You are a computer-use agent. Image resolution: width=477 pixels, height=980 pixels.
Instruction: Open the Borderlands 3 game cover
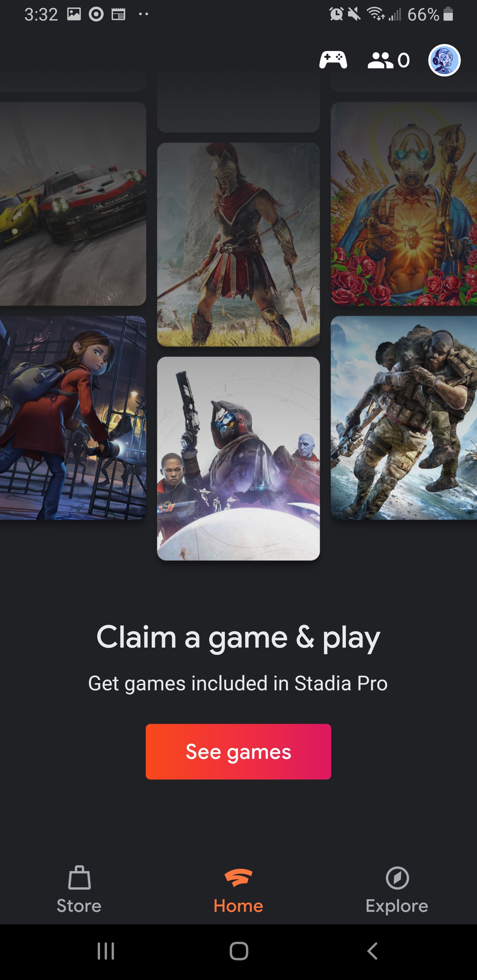[404, 204]
